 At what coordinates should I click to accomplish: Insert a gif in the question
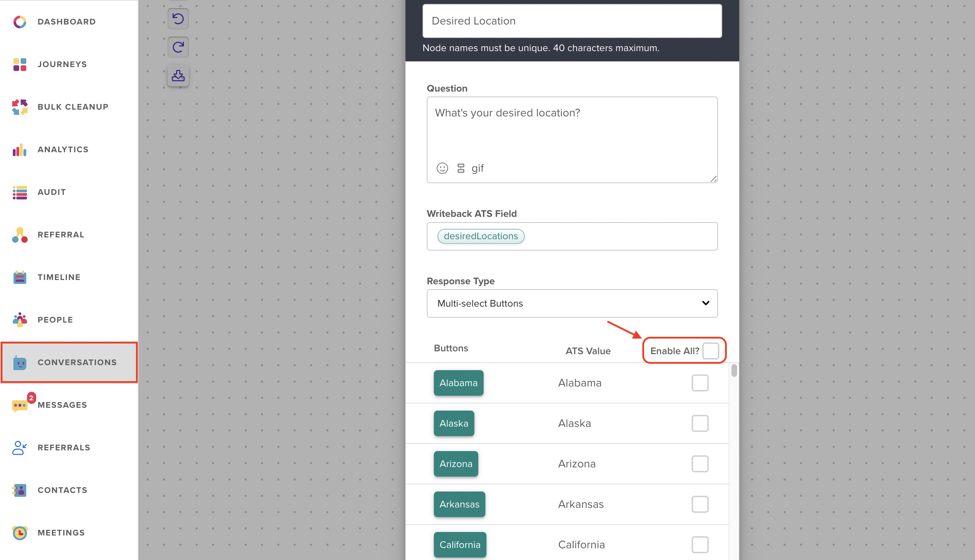click(478, 168)
